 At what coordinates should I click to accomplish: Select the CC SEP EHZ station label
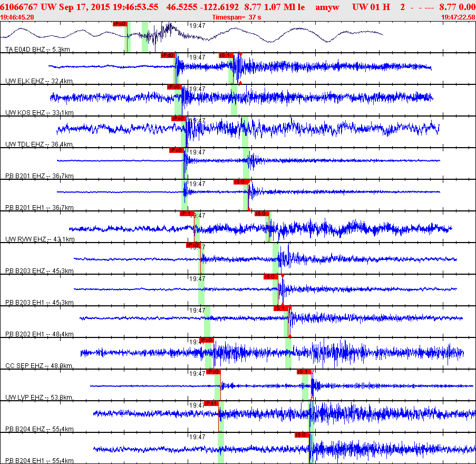39,365
